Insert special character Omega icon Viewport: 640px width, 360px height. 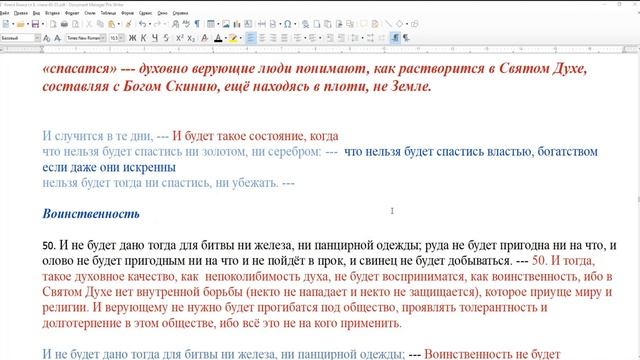[287, 24]
